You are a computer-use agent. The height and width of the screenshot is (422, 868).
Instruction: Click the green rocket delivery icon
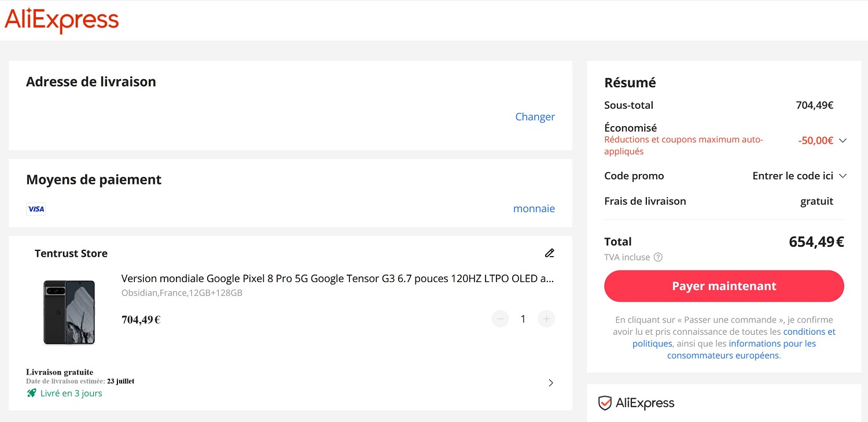pos(31,393)
